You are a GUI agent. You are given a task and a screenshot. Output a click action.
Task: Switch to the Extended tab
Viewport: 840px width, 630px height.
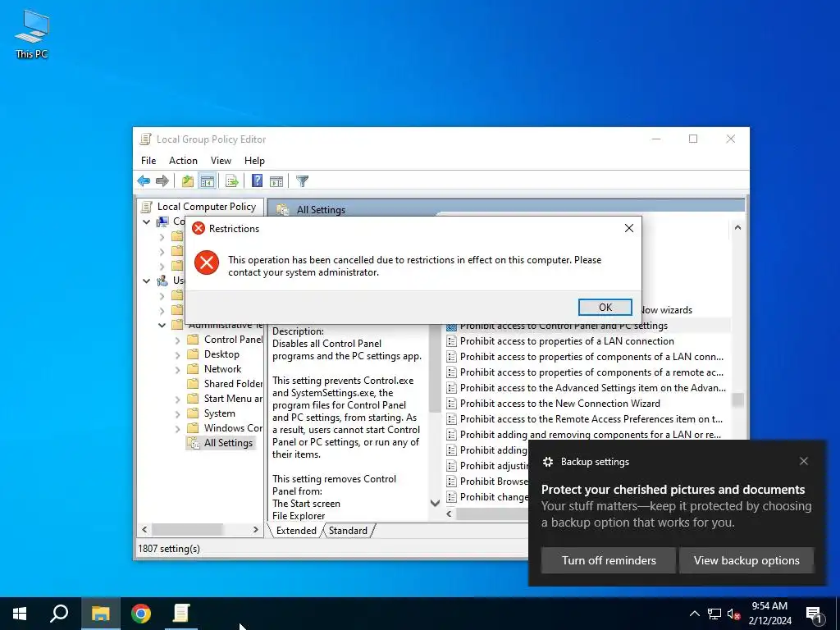tap(296, 531)
